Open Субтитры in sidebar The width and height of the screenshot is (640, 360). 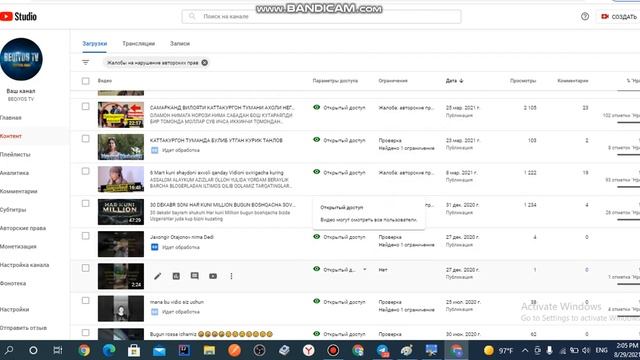click(x=13, y=209)
